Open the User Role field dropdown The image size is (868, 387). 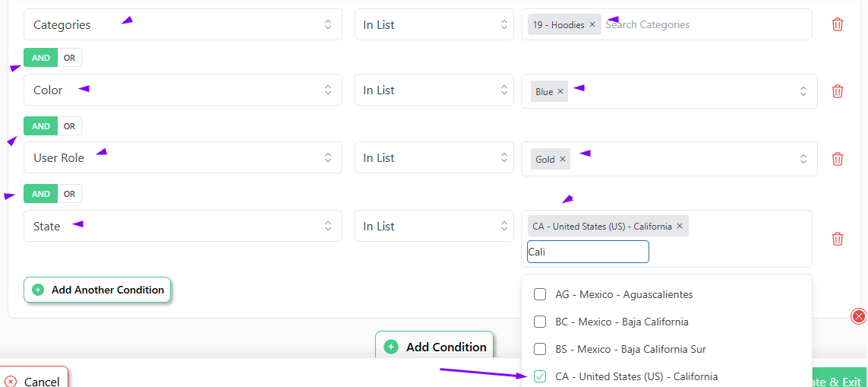(x=182, y=158)
